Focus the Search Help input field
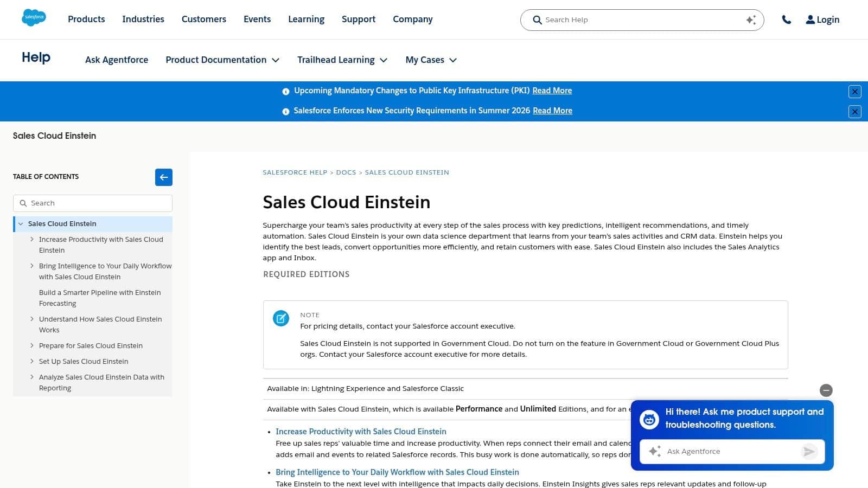This screenshot has width=868, height=488. tap(643, 20)
